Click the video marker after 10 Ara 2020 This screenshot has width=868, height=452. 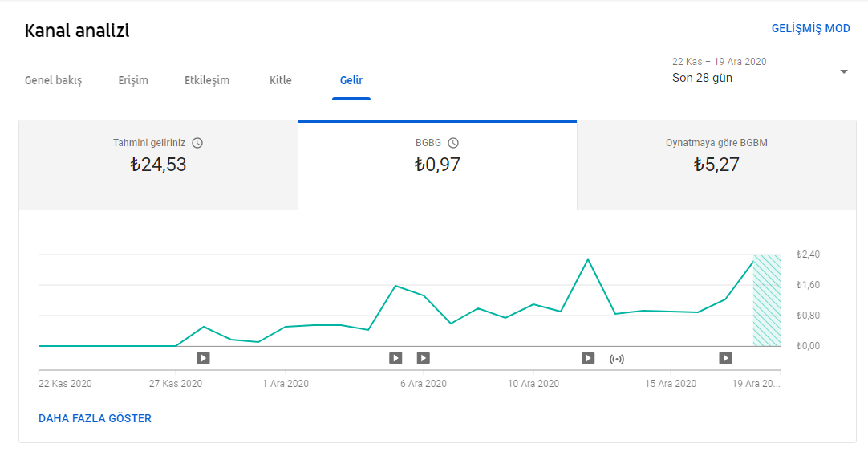[588, 358]
